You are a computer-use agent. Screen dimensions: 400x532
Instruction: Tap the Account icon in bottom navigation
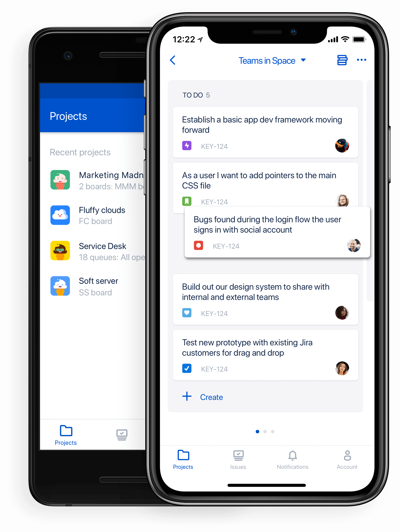(x=345, y=458)
